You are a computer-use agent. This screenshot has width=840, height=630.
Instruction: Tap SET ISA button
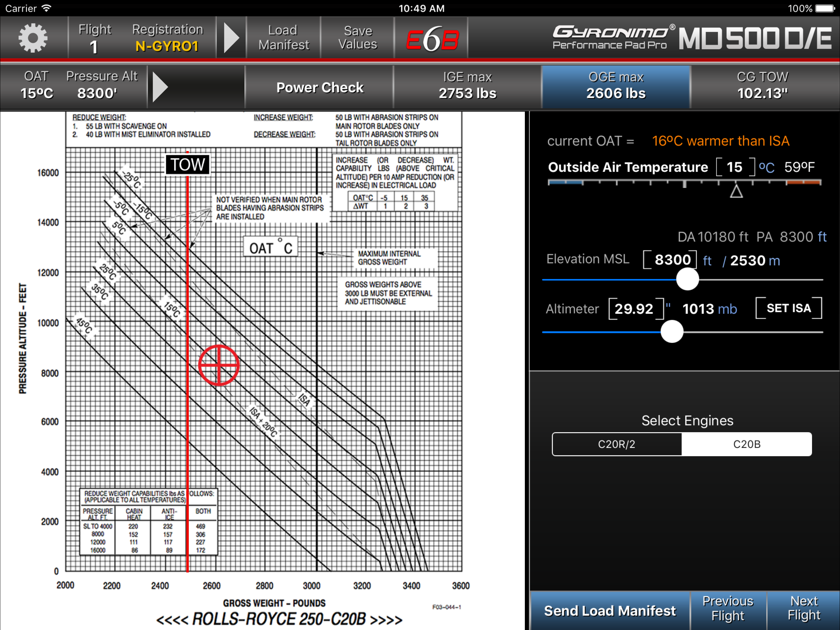789,308
